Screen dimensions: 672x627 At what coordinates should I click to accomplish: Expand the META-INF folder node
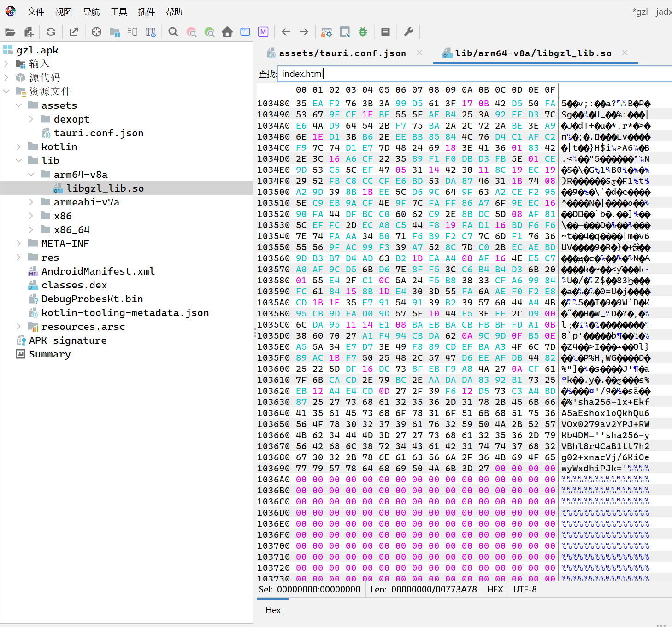(x=19, y=244)
